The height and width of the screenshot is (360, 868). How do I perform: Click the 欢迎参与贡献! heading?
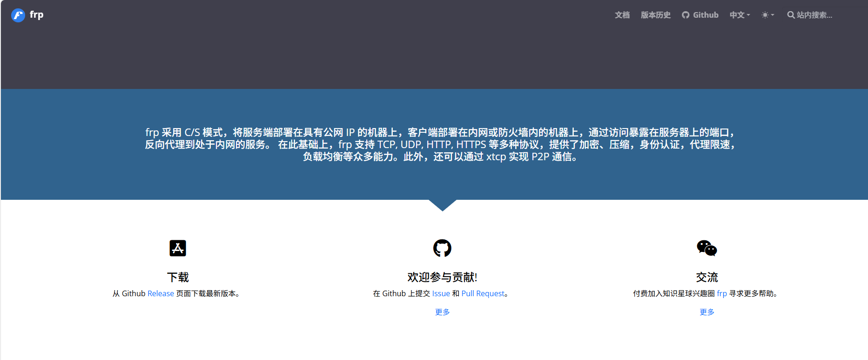click(442, 277)
